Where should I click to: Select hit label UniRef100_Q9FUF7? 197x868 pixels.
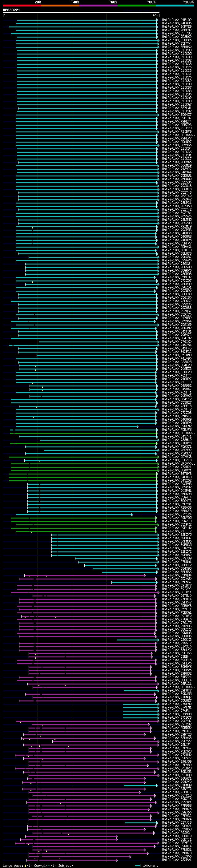click(177, 690)
